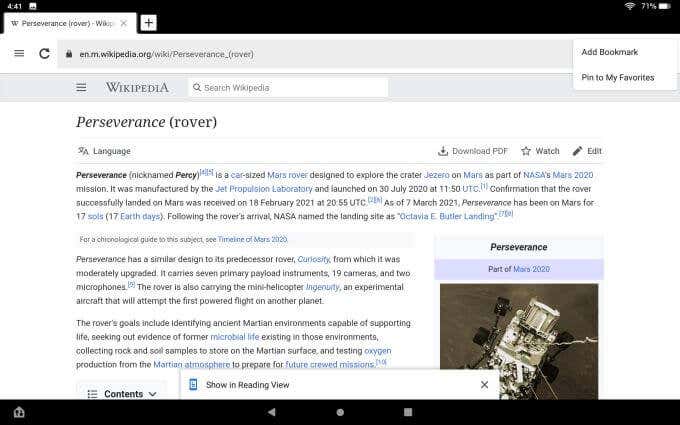Open the browser hamburger menu

point(19,53)
